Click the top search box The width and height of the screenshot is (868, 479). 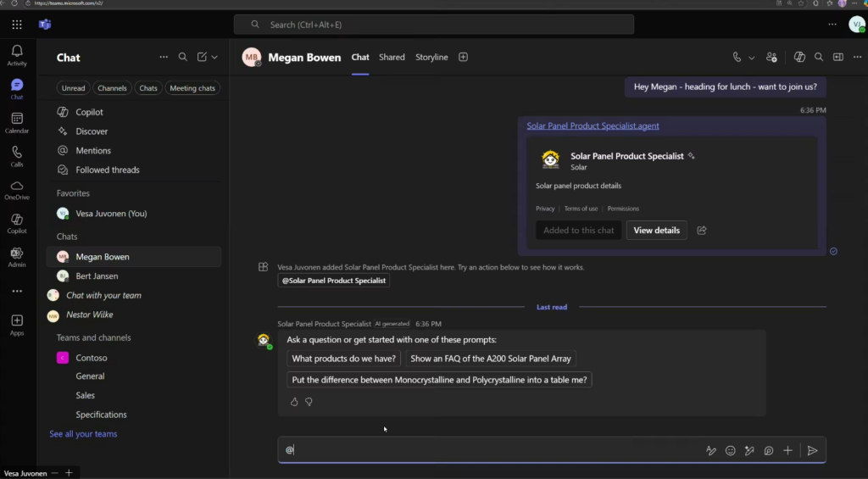click(x=433, y=25)
